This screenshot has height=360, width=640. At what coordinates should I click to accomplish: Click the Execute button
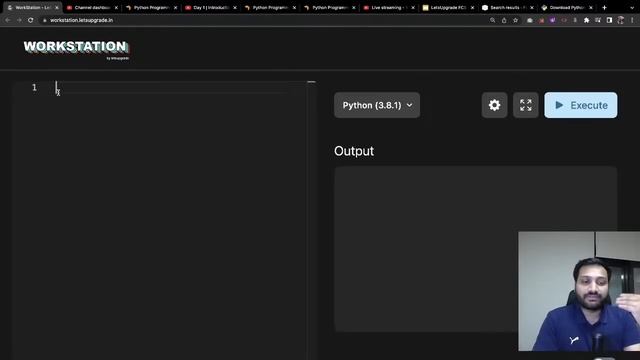click(x=580, y=105)
